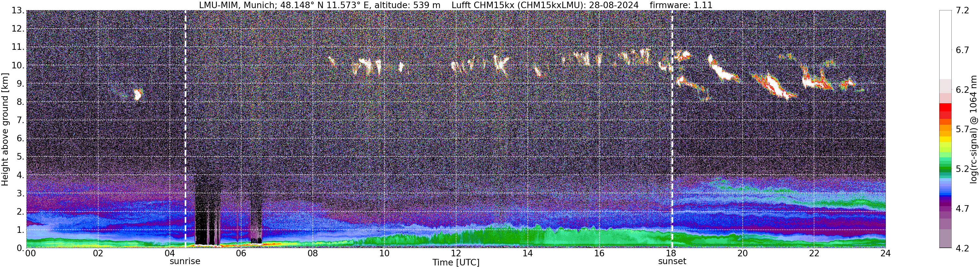Click time axis tick '04'
The image size is (980, 269).
[170, 253]
